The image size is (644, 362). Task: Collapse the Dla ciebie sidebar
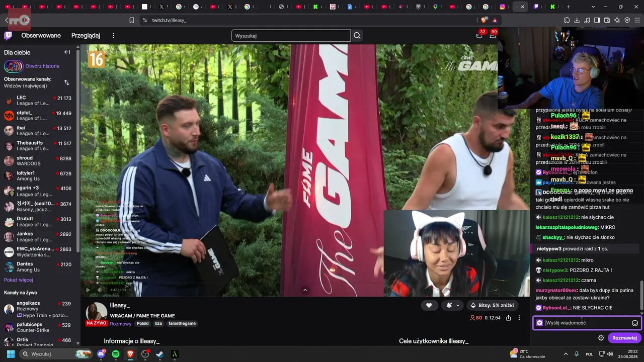tap(67, 52)
